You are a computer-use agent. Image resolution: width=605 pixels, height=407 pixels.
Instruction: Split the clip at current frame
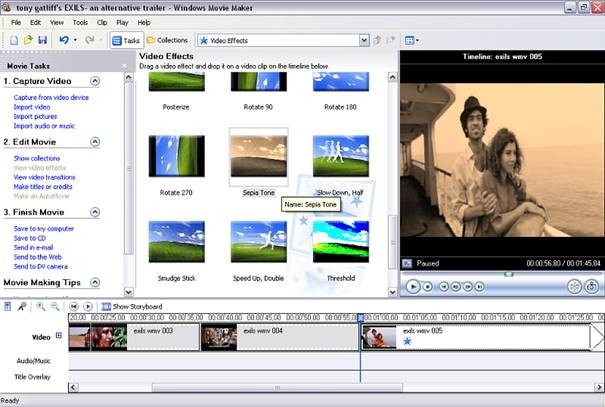575,287
